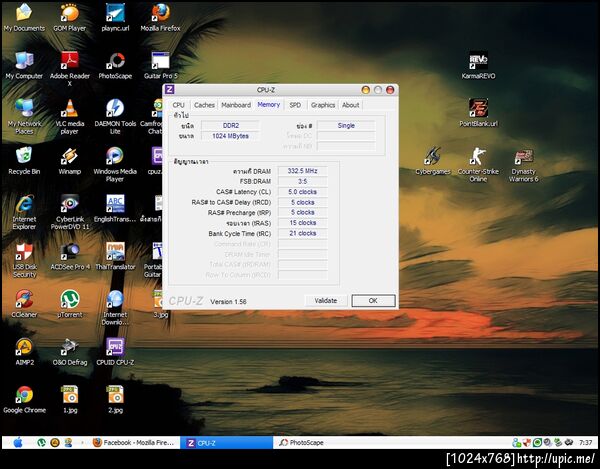Viewport: 600px width, 469px height.
Task: Click the 332.5 MHz DRAM frequency value
Action: (302, 171)
